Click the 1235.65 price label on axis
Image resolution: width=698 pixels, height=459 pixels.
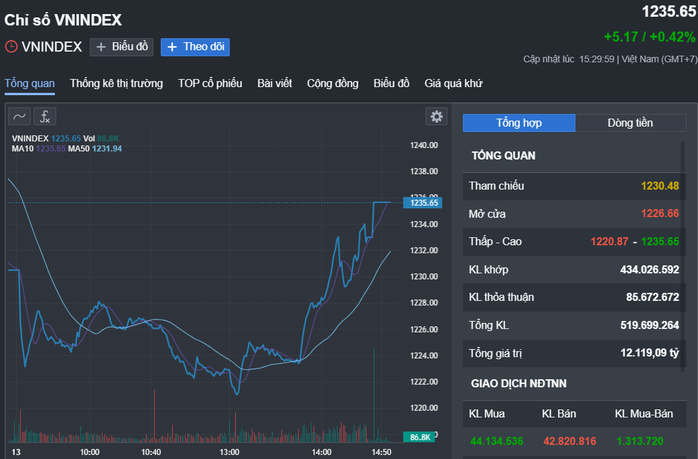point(422,203)
